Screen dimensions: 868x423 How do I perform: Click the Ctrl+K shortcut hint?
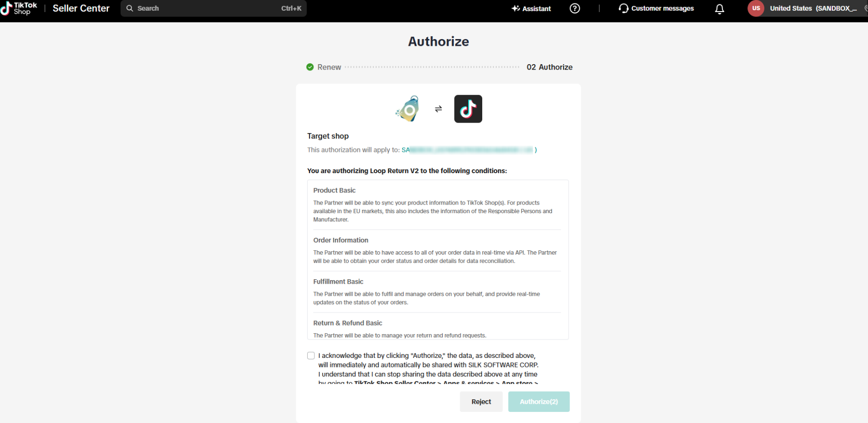point(291,8)
